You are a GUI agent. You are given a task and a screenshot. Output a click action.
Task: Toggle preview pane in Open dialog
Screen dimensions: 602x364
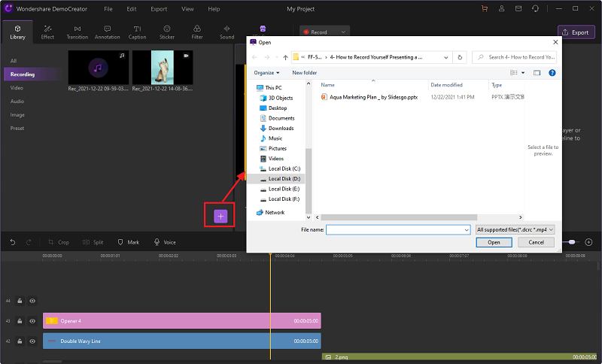[537, 72]
